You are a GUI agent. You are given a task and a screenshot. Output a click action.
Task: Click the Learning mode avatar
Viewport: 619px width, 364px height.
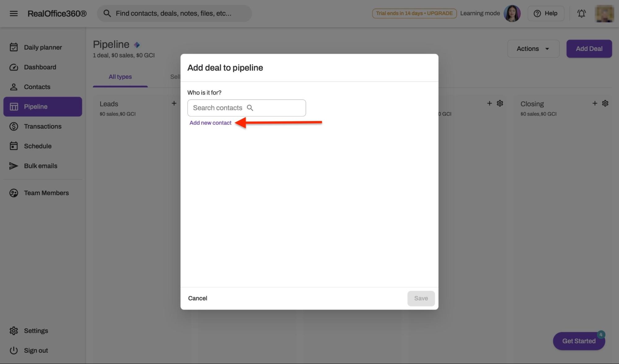point(512,13)
